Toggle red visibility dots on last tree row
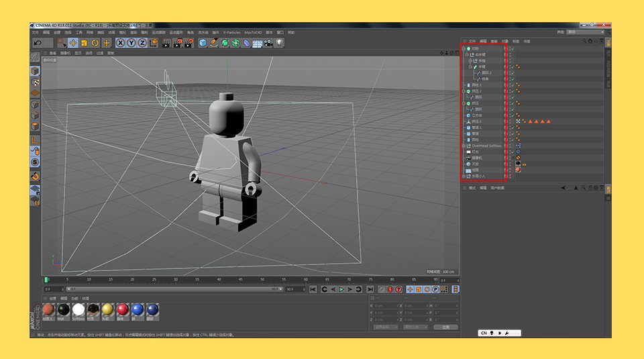Viewport: 644px width, 359px height. pyautogui.click(x=510, y=176)
